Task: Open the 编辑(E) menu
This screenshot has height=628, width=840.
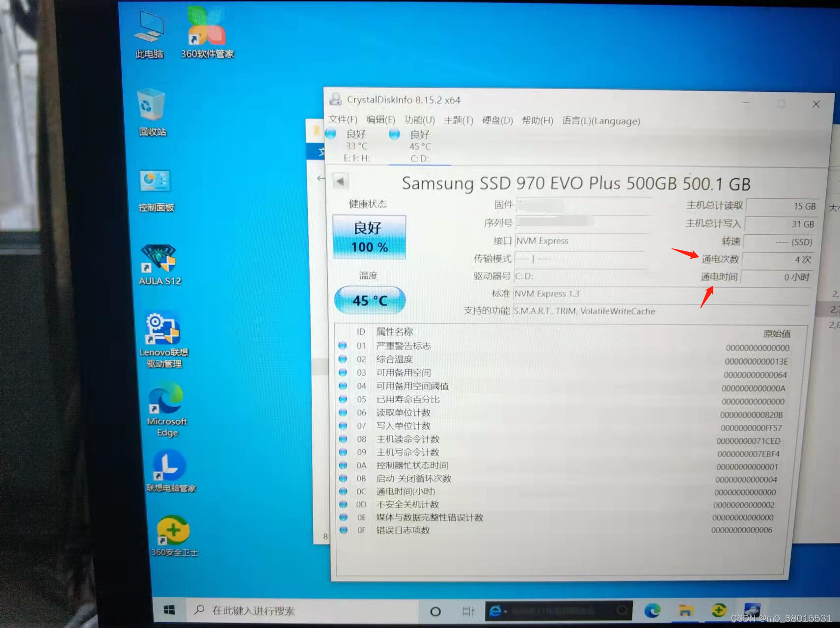Action: (x=381, y=120)
